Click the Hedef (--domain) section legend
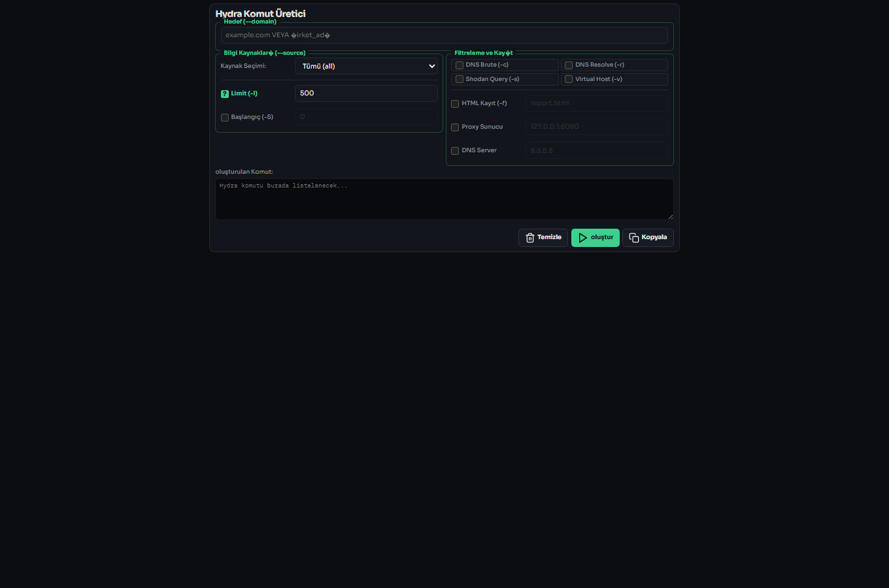 [x=250, y=22]
